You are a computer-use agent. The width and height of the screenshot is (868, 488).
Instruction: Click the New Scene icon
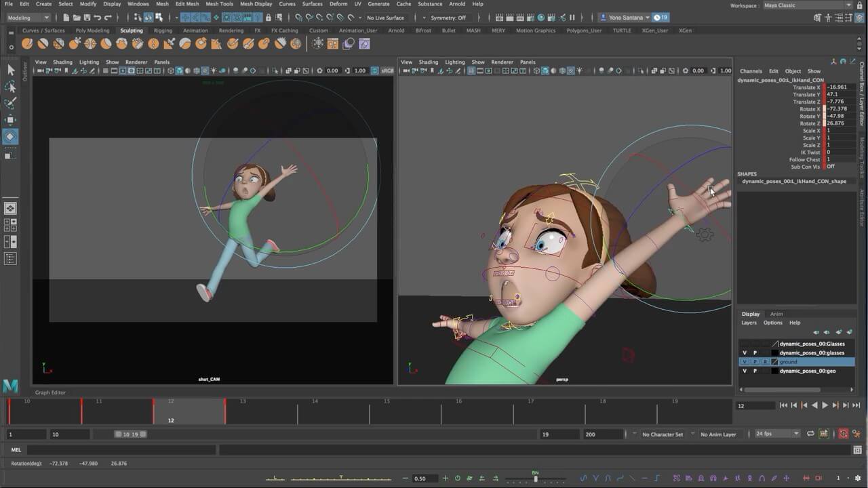(x=66, y=18)
